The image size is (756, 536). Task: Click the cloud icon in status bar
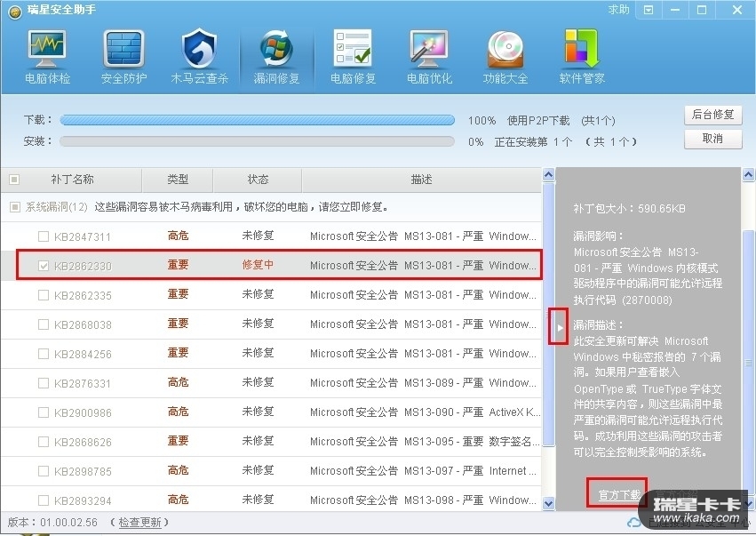(633, 523)
